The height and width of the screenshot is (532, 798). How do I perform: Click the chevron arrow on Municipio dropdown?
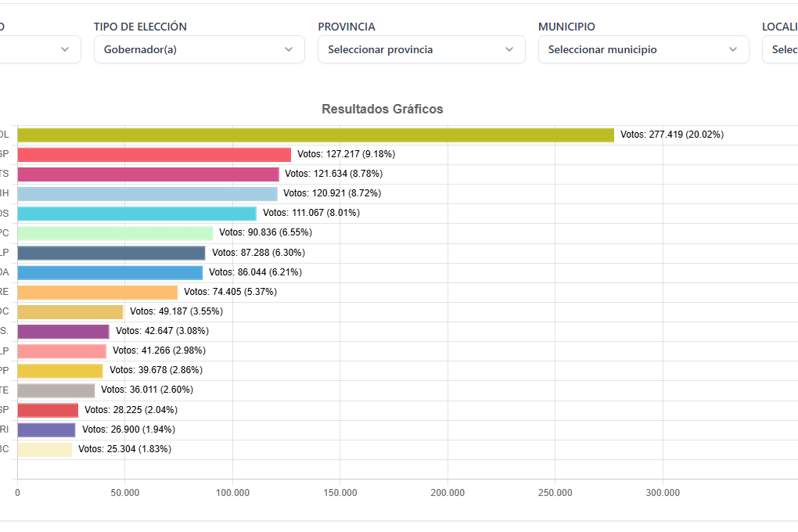click(735, 49)
